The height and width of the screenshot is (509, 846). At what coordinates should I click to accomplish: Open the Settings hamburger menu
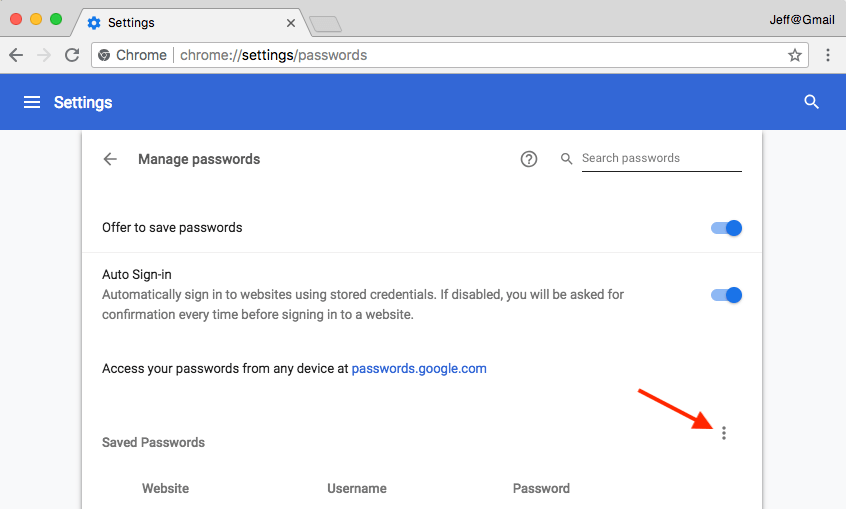[32, 102]
